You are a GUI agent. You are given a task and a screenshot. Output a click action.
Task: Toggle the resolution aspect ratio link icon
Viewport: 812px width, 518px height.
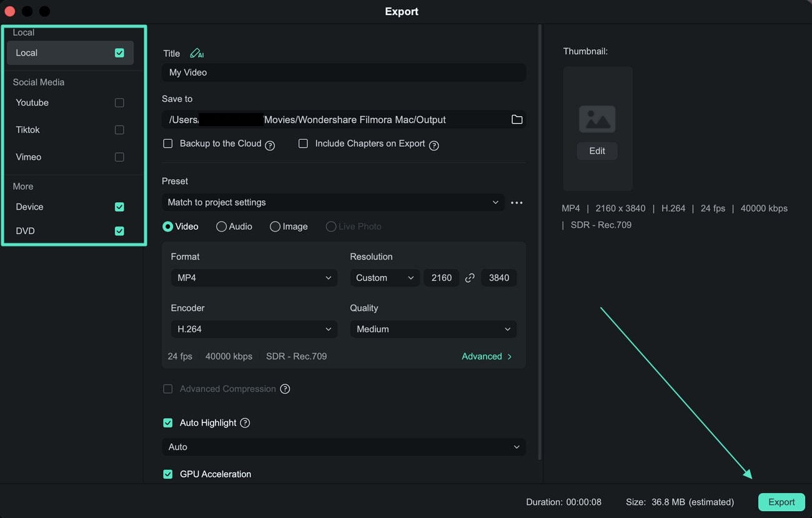coord(470,278)
